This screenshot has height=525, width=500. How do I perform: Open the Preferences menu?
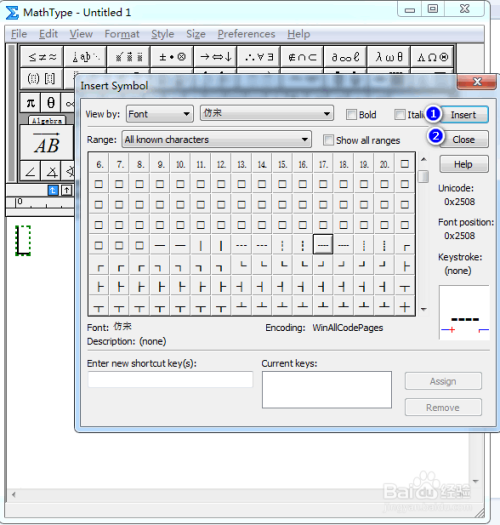click(246, 34)
